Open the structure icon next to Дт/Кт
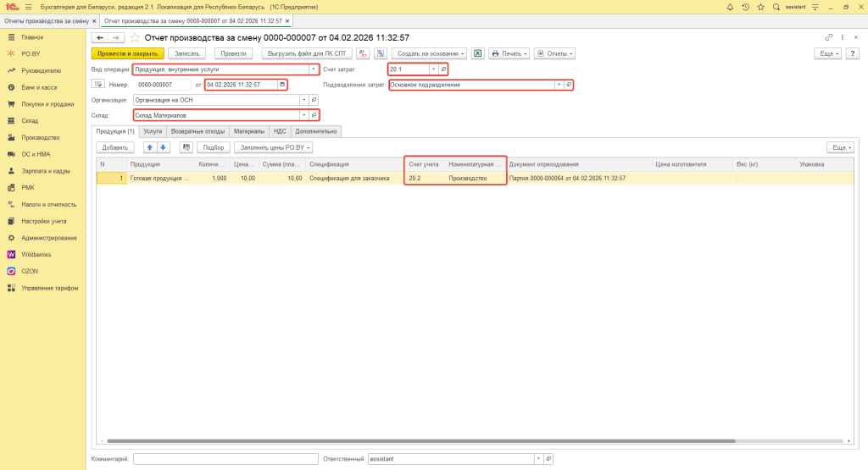The width and height of the screenshot is (868, 470). 381,53
